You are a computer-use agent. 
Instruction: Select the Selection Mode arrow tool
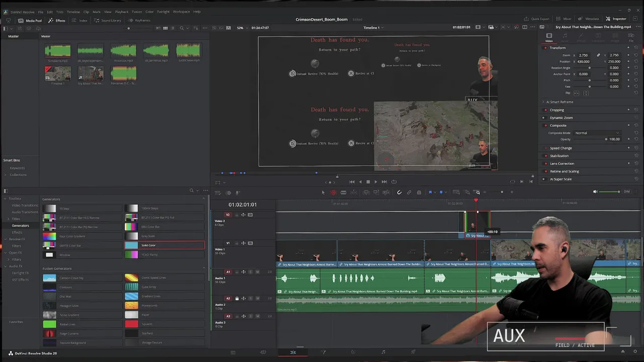point(323,192)
